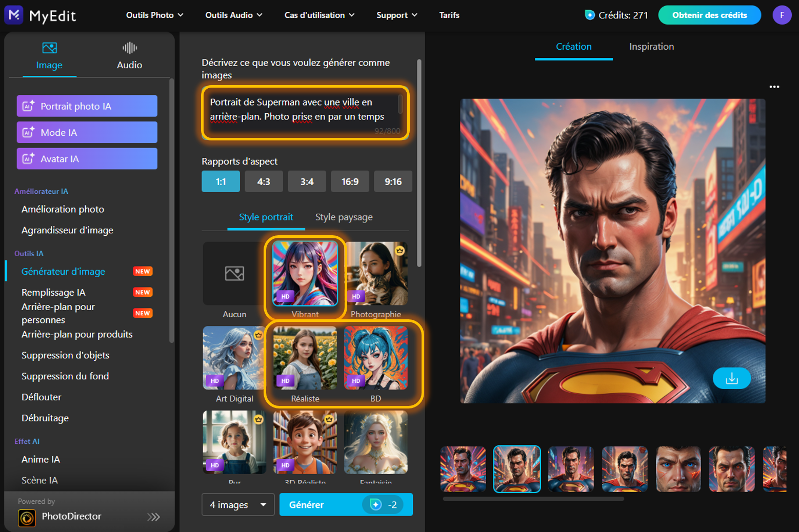Expand the Support menu
Screen dimensions: 799x532
click(396, 15)
